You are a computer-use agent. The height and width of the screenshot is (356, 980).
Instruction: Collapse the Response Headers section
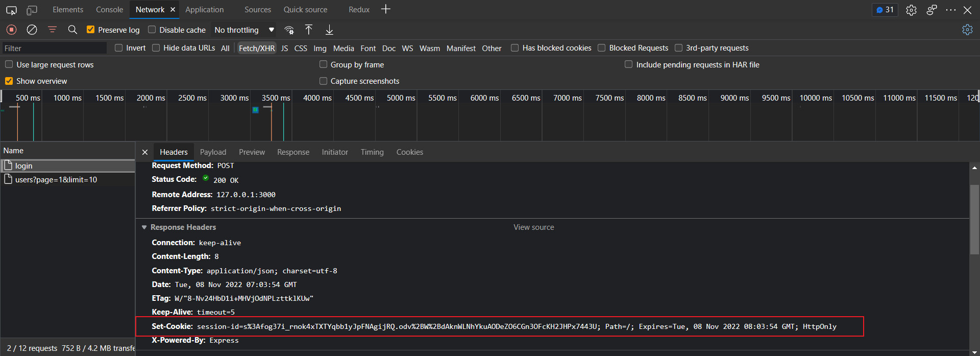coord(144,227)
